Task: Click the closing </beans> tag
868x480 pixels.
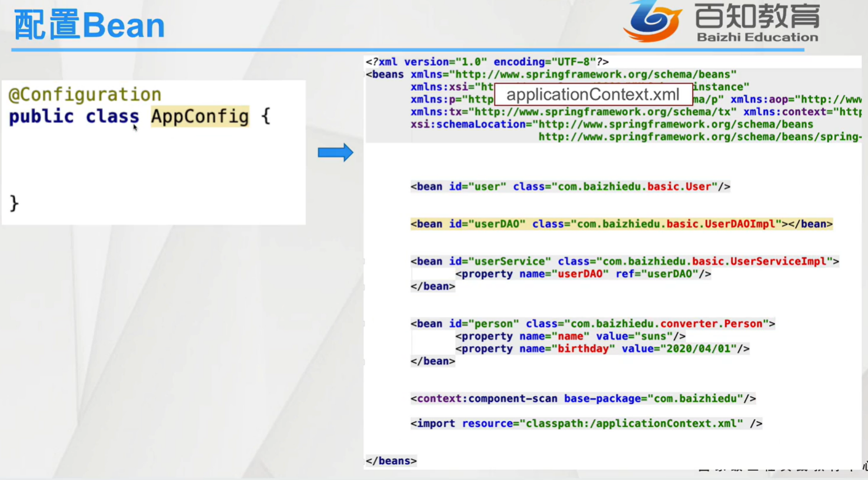Action: point(391,461)
